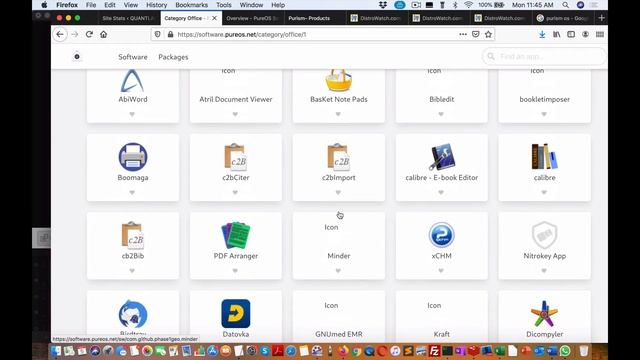Expand the arrow under AbiWord
Image resolution: width=640 pixels, height=360 pixels.
tap(132, 114)
